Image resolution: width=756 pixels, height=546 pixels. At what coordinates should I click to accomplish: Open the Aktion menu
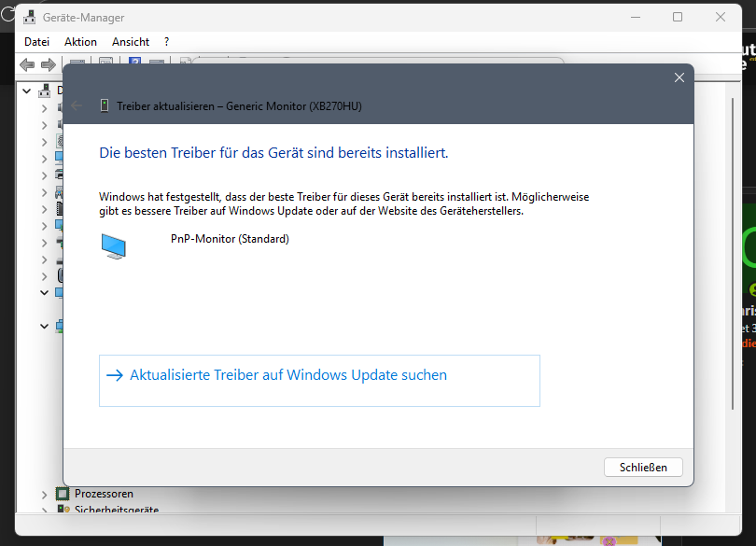click(80, 42)
